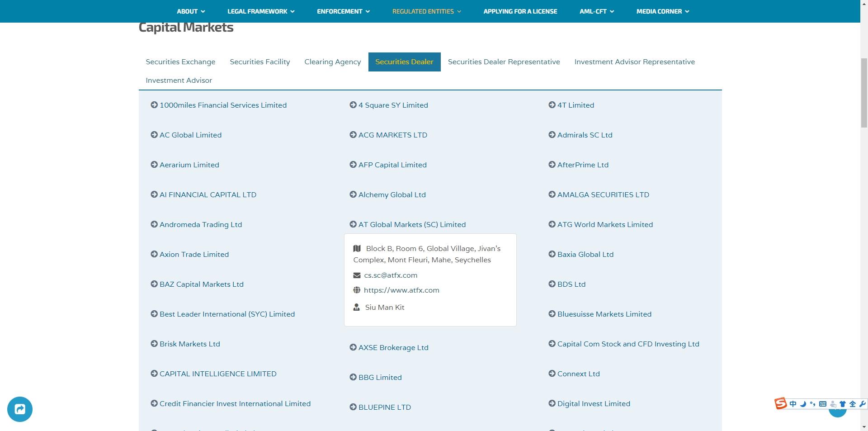
Task: Open the APPLYING FOR A LICENSE page
Action: 520,11
